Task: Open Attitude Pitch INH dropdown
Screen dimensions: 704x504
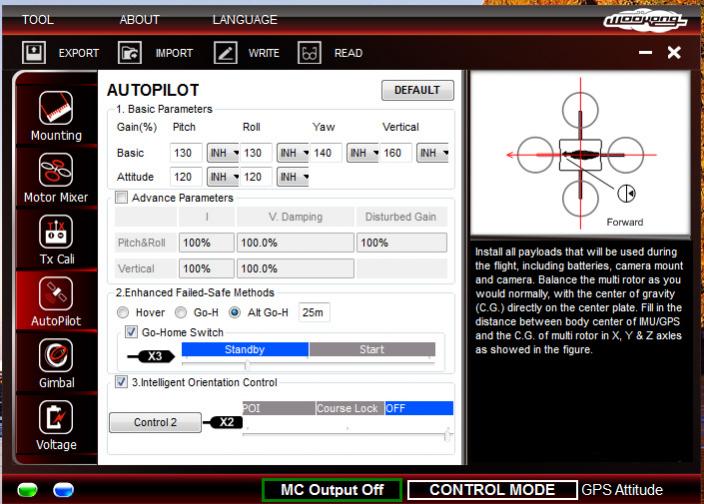Action: [223, 177]
